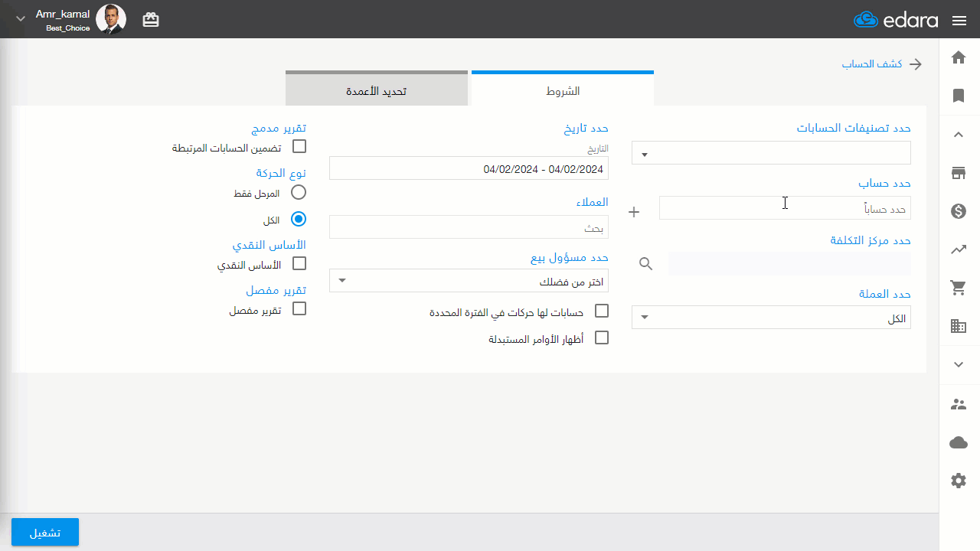The image size is (980, 551).
Task: Click the حدد حساباً account input field
Action: (785, 207)
